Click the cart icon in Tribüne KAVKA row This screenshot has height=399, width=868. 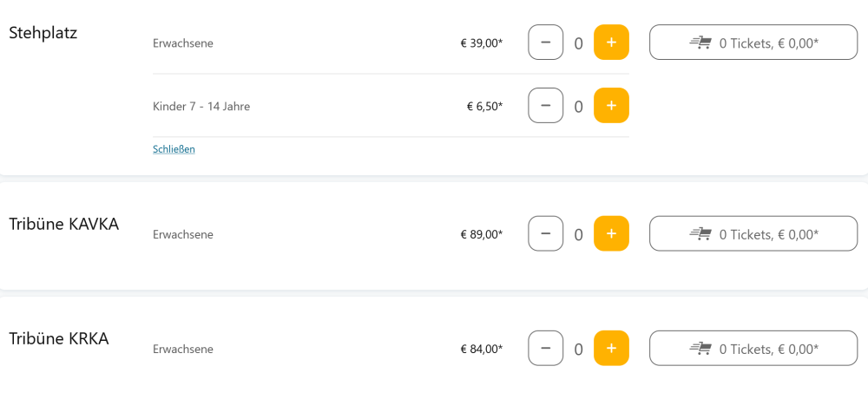coord(701,234)
